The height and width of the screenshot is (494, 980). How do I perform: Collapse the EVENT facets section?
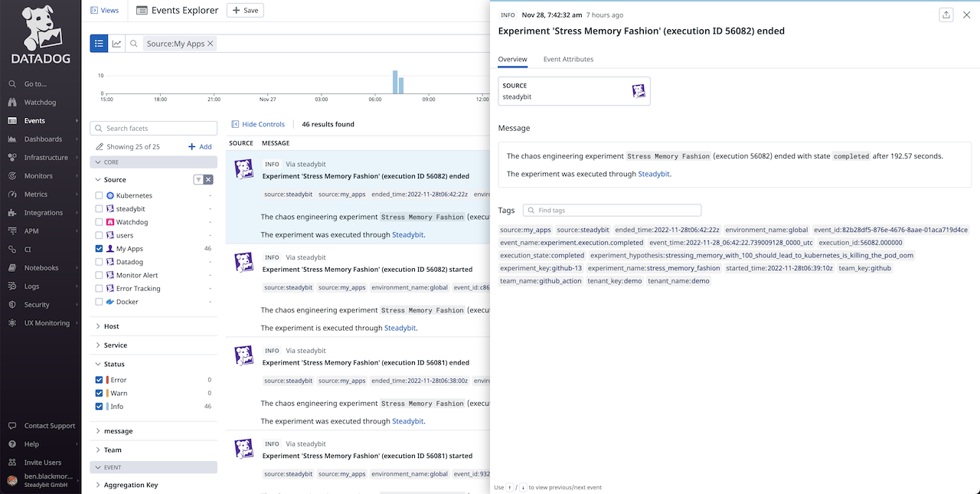tap(153, 467)
